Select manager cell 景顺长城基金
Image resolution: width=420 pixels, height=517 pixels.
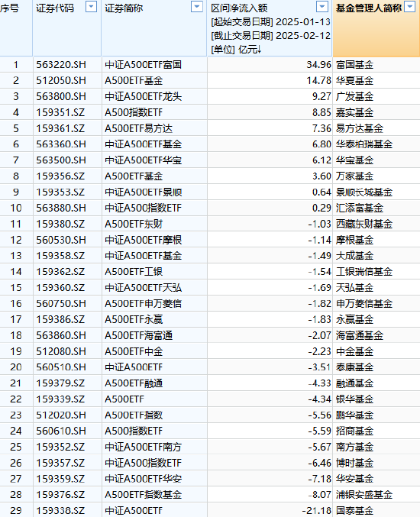376,192
